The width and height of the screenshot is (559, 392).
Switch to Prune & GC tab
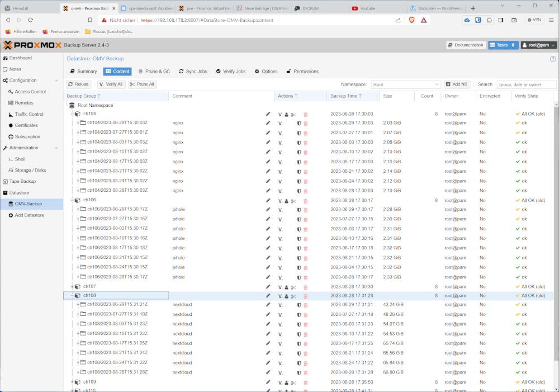(x=154, y=72)
